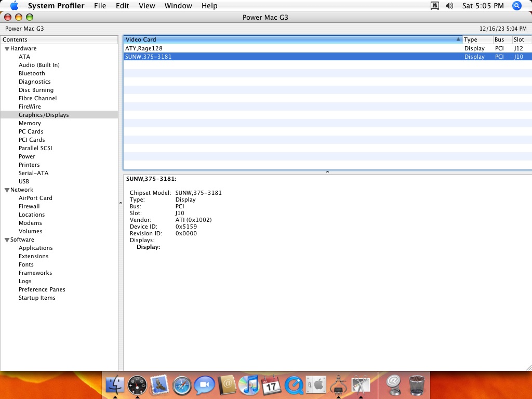Select FireWire in the sidebar
Screen dimensions: 532x399
[x=30, y=107]
